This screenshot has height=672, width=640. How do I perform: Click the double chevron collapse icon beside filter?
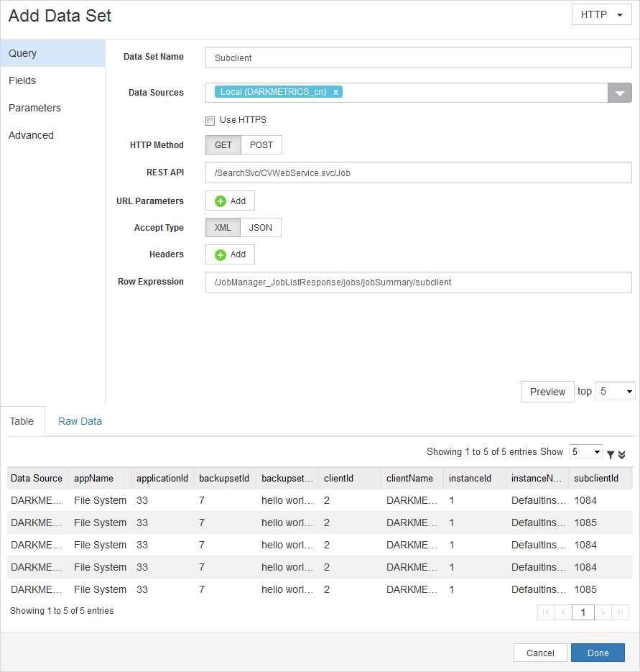click(621, 453)
